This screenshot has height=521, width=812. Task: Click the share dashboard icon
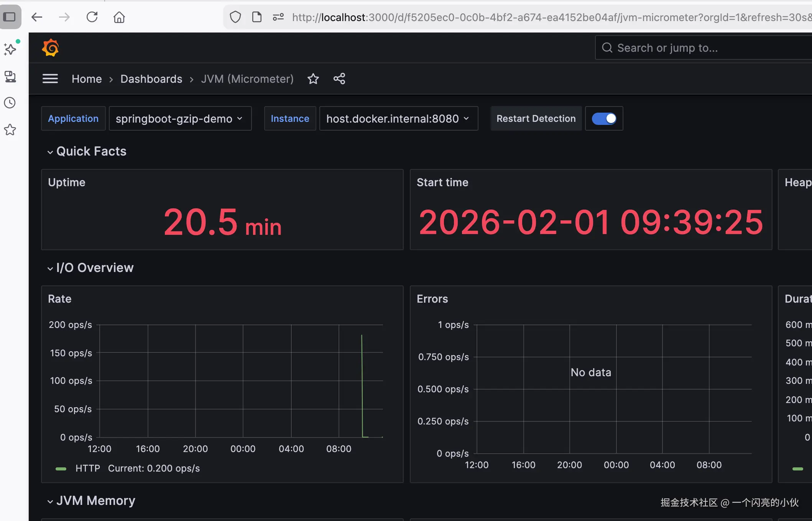pos(339,79)
